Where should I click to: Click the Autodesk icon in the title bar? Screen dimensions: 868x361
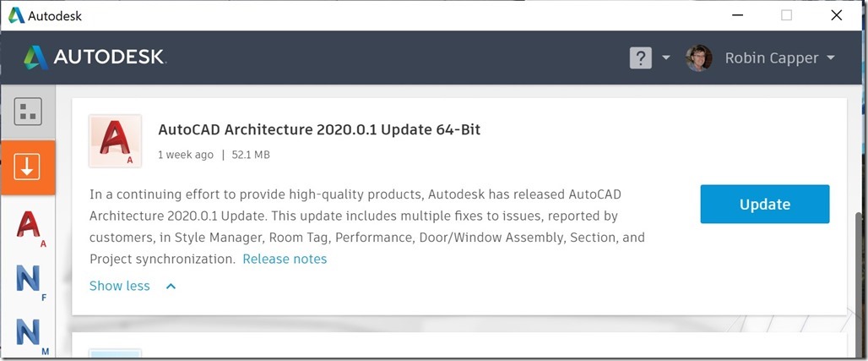16,15
